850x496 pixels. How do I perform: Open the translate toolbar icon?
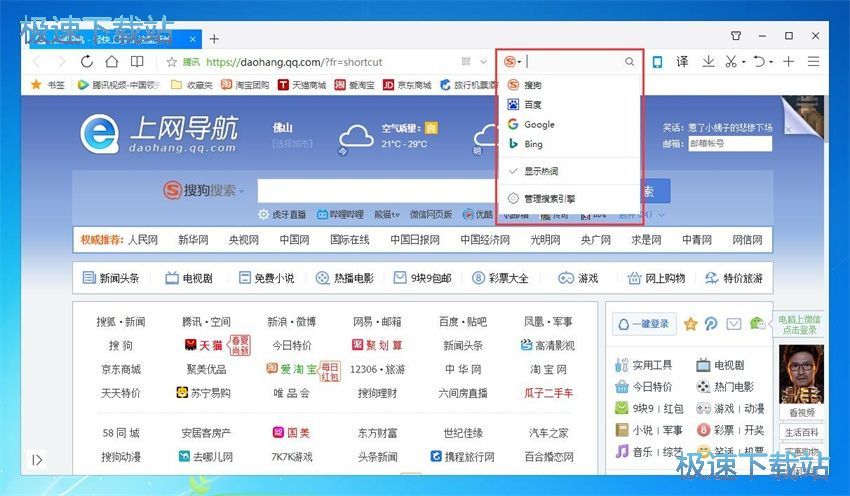coord(682,62)
